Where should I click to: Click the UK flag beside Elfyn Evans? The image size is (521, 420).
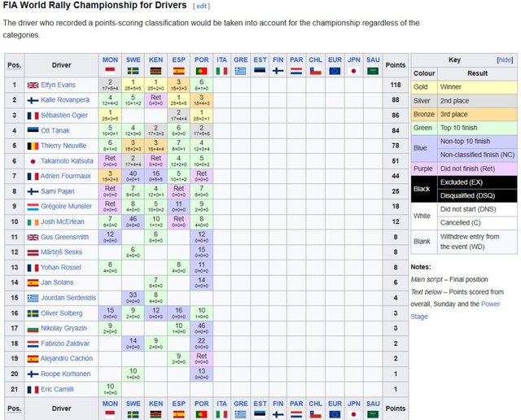33,85
